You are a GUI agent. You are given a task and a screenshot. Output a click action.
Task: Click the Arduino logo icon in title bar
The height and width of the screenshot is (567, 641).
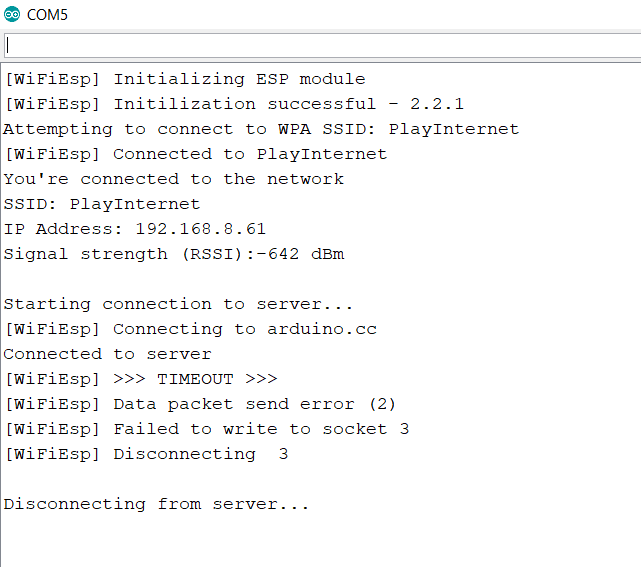tap(12, 14)
